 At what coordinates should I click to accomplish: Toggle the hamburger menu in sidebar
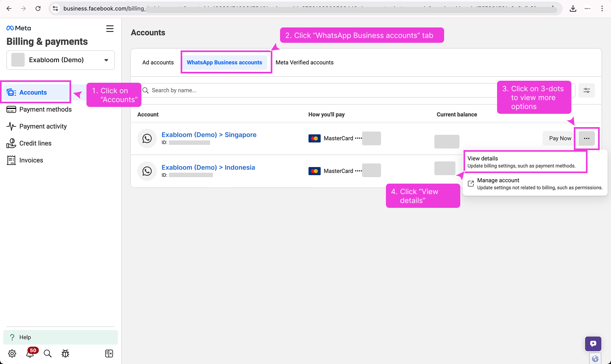tap(110, 29)
